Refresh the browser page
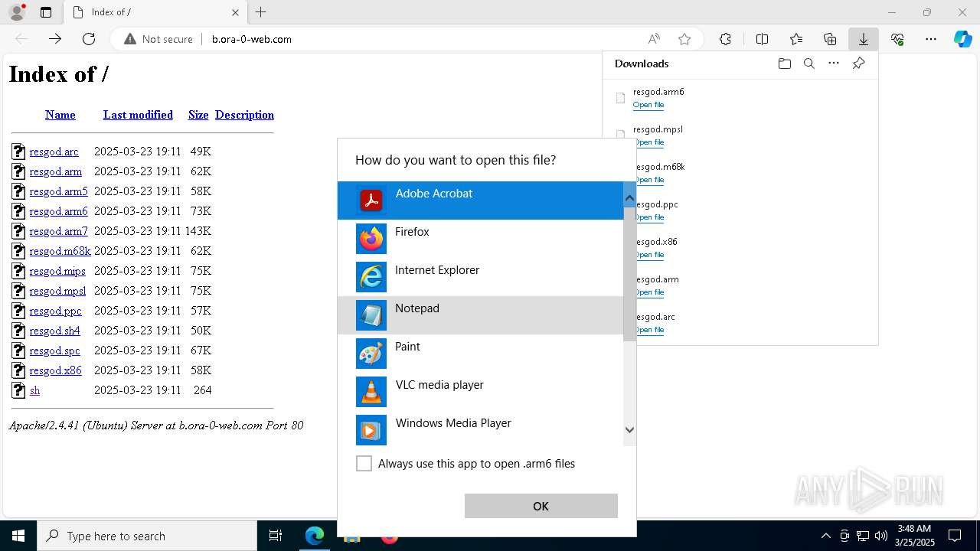 pyautogui.click(x=89, y=39)
